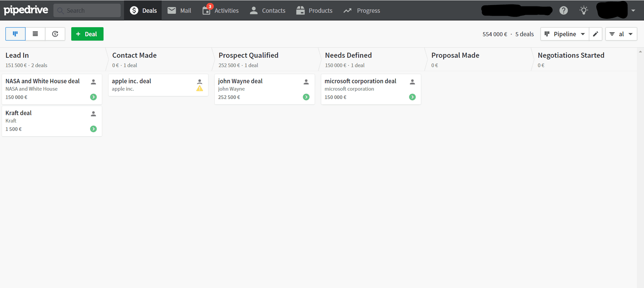Screen dimensions: 644x288
Task: Click person icon on NASA deal card
Action: 93,82
